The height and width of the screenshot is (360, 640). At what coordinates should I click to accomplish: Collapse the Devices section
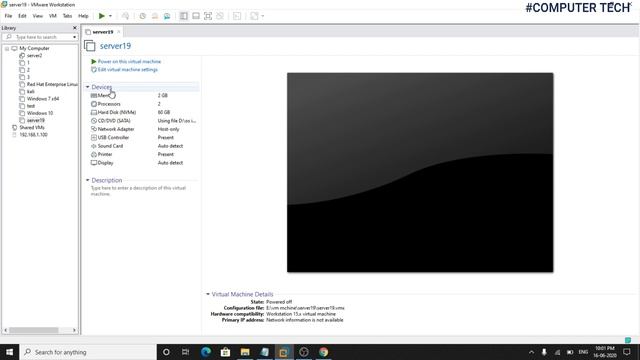(x=87, y=87)
